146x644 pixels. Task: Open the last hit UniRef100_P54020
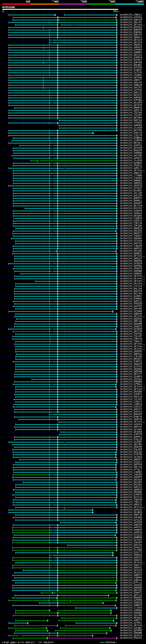[x=131, y=638]
